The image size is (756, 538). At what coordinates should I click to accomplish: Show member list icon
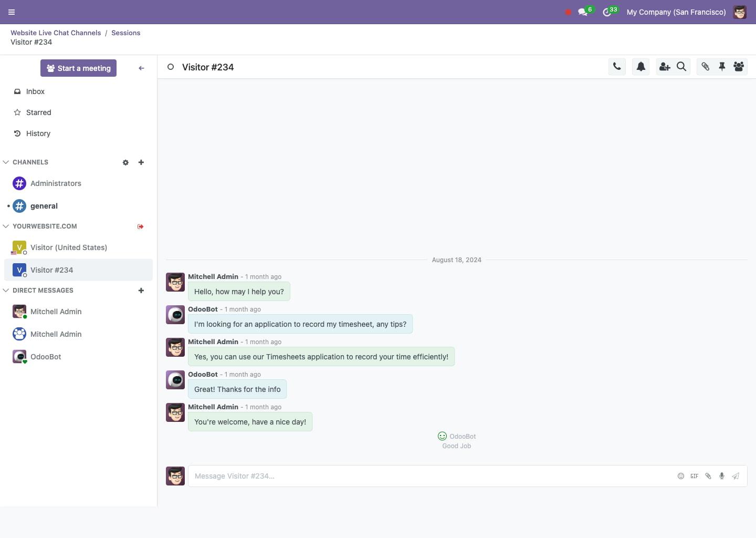739,67
